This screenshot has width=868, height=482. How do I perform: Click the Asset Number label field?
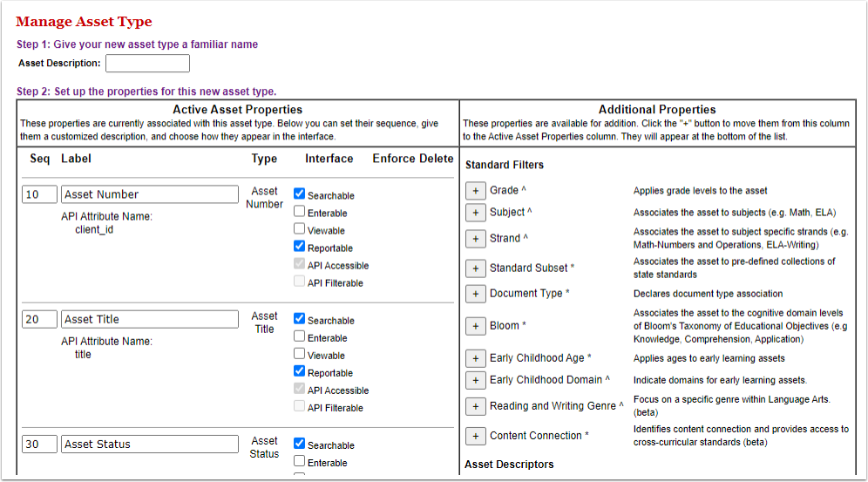149,194
